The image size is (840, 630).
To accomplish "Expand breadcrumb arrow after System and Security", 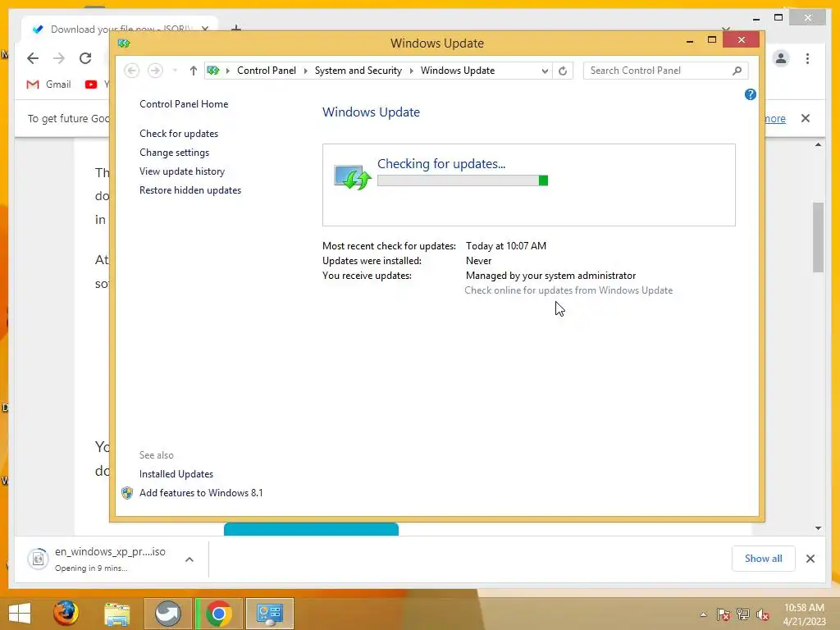I will pyautogui.click(x=412, y=71).
